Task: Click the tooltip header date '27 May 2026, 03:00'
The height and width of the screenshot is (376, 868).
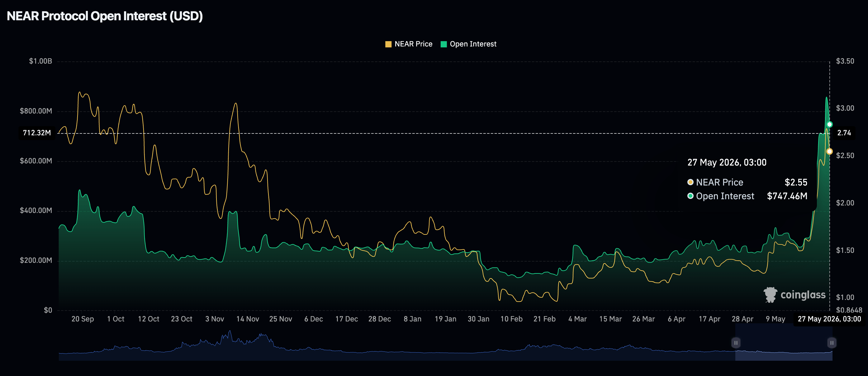Action: [x=727, y=162]
